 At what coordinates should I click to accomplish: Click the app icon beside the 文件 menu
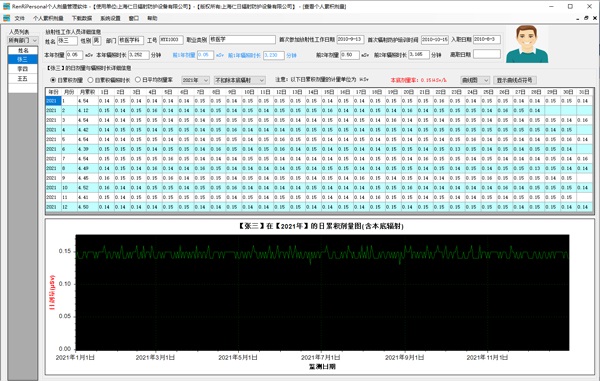pos(6,18)
